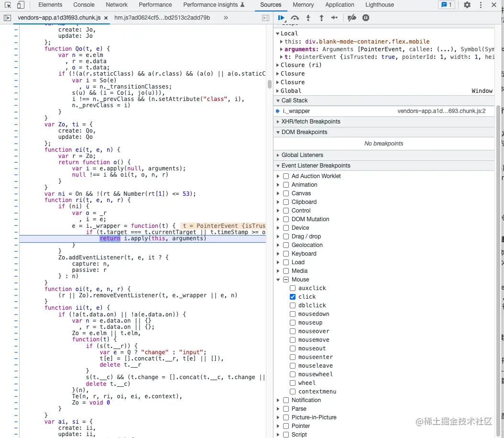Switch to the Console panel
Image resolution: width=504 pixels, height=438 pixels.
click(x=84, y=5)
